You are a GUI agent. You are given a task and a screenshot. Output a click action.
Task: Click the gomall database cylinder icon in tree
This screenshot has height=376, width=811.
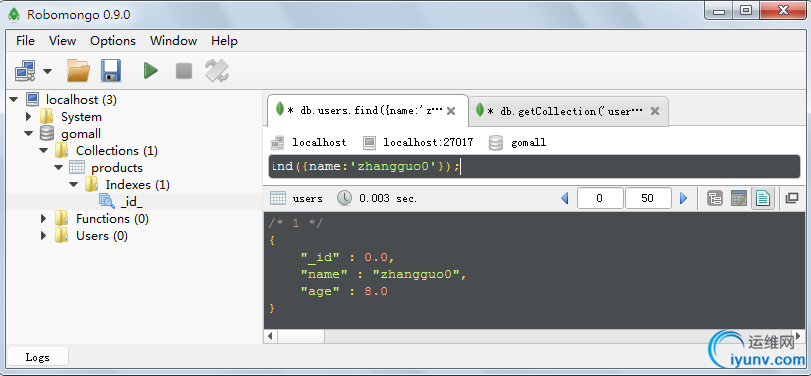click(x=47, y=133)
